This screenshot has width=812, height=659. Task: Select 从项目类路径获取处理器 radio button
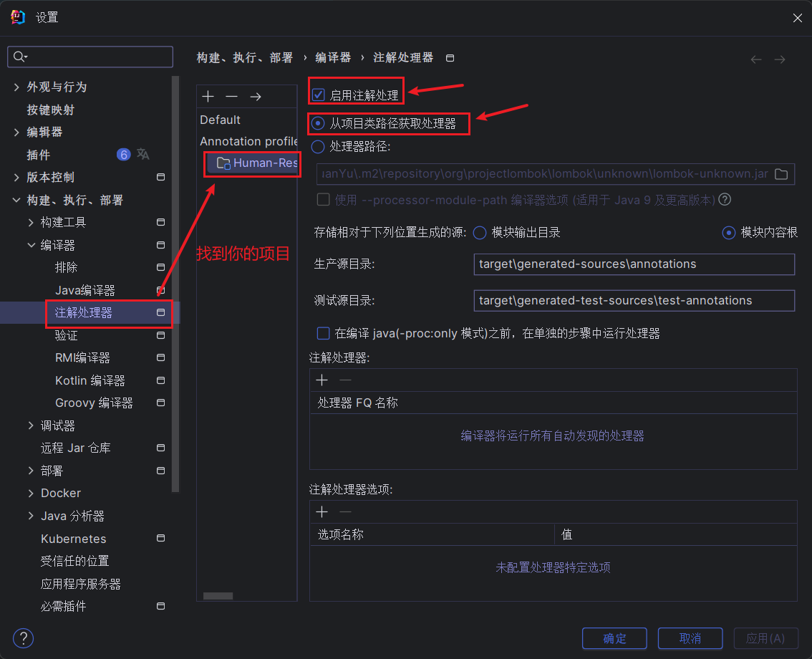tap(319, 124)
